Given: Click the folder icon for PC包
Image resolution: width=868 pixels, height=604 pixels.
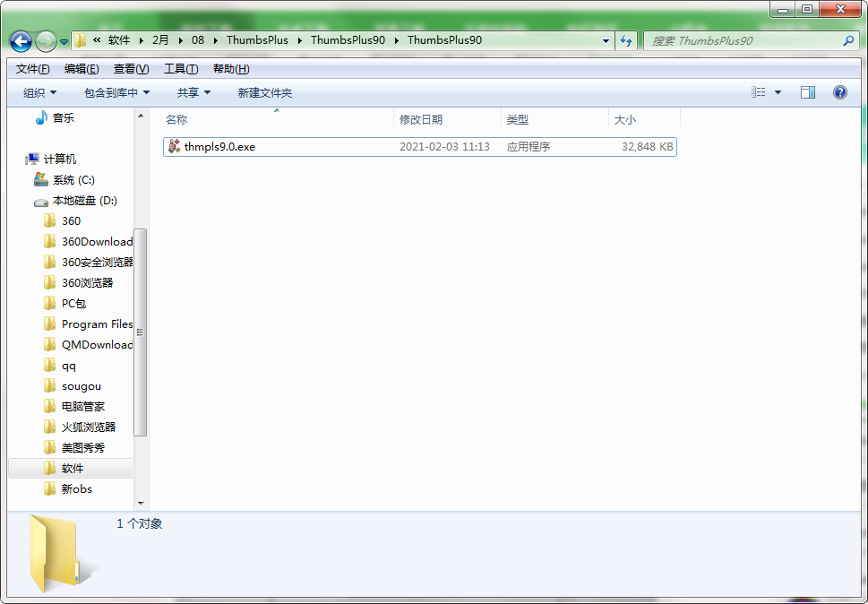Looking at the screenshot, I should [50, 303].
